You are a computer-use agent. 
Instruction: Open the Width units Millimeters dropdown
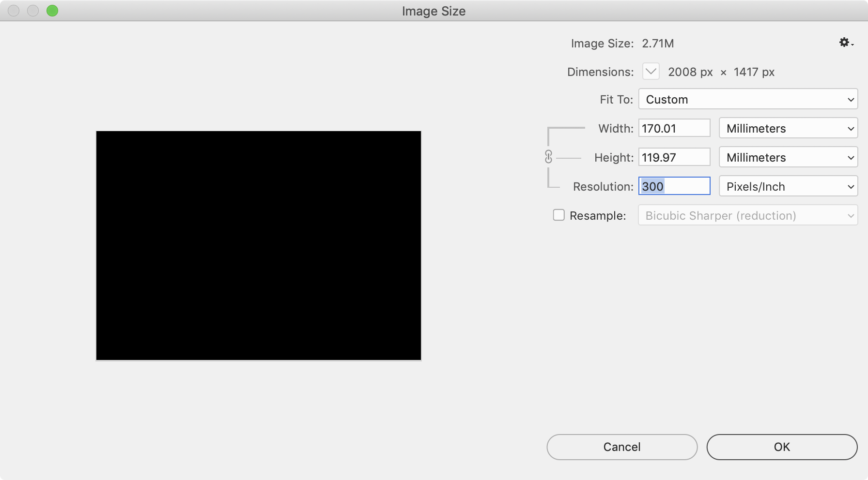788,128
